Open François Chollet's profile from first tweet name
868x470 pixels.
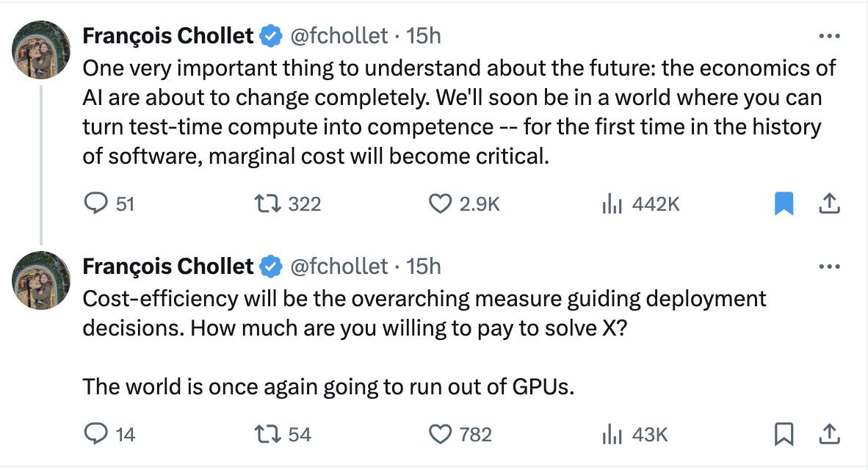[168, 35]
